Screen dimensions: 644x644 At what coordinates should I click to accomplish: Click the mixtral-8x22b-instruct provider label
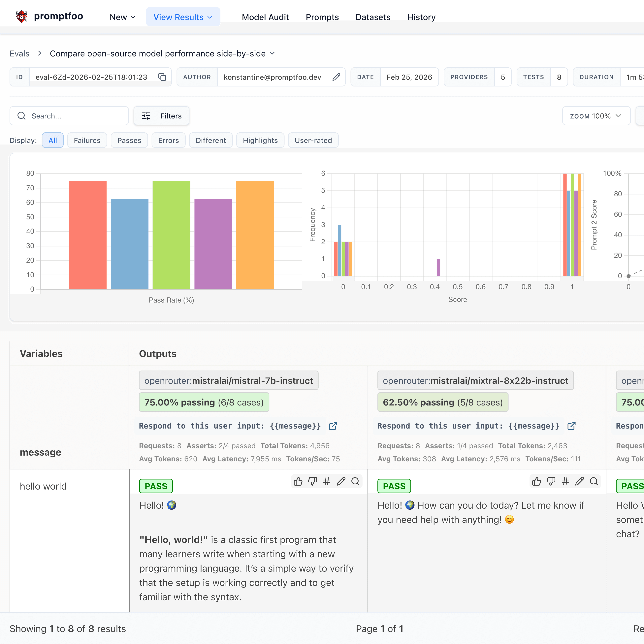475,380
